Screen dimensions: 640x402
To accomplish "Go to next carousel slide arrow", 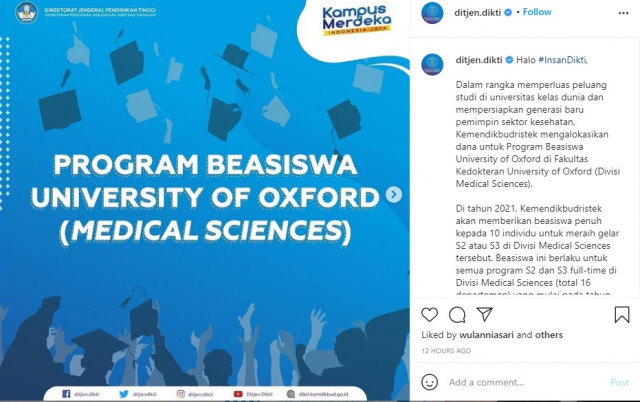I will click(x=395, y=194).
